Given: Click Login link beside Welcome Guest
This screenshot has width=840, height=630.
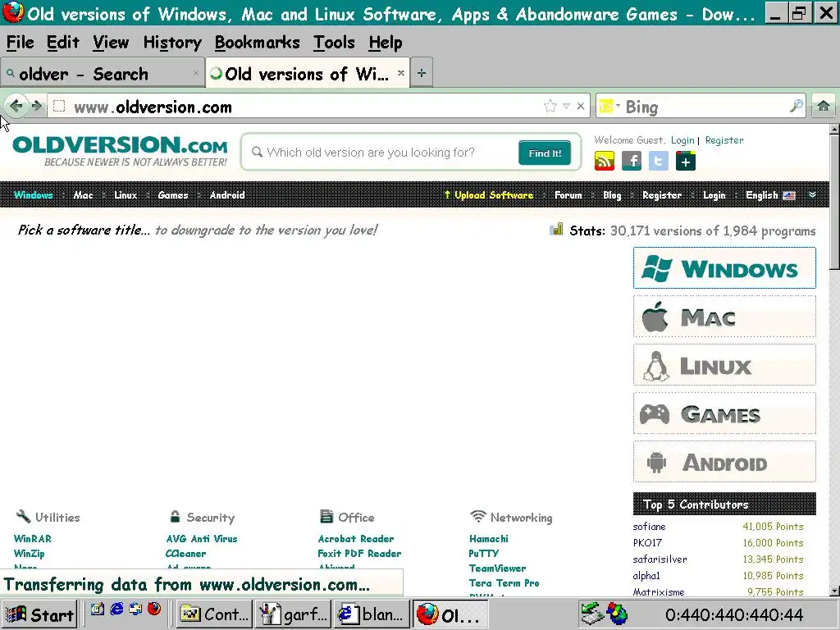Looking at the screenshot, I should tap(682, 139).
